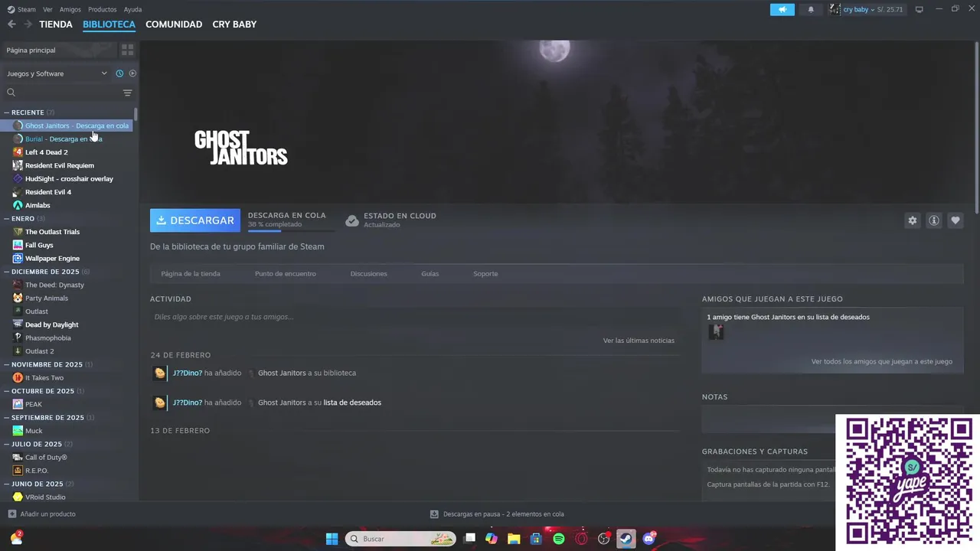This screenshot has width=980, height=551.
Task: Open Punto de encuentro tab
Action: pyautogui.click(x=284, y=274)
